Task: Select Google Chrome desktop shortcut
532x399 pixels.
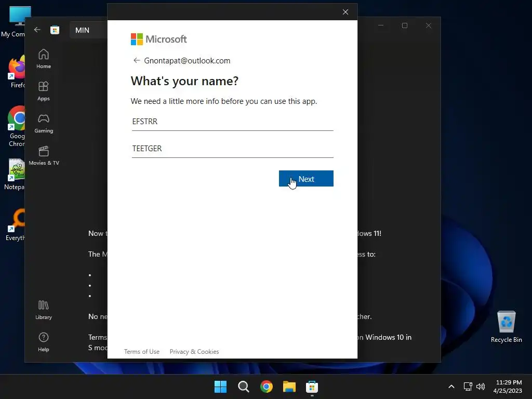Action: click(x=16, y=126)
